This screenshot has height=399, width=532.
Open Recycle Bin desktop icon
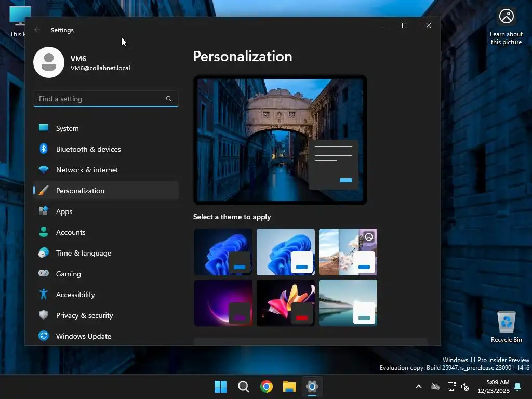pos(506,327)
